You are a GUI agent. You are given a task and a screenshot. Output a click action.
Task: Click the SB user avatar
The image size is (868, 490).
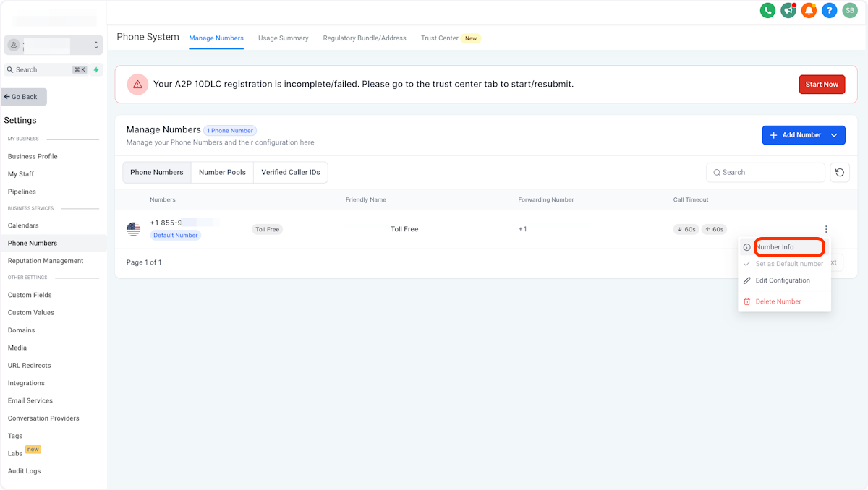point(850,10)
